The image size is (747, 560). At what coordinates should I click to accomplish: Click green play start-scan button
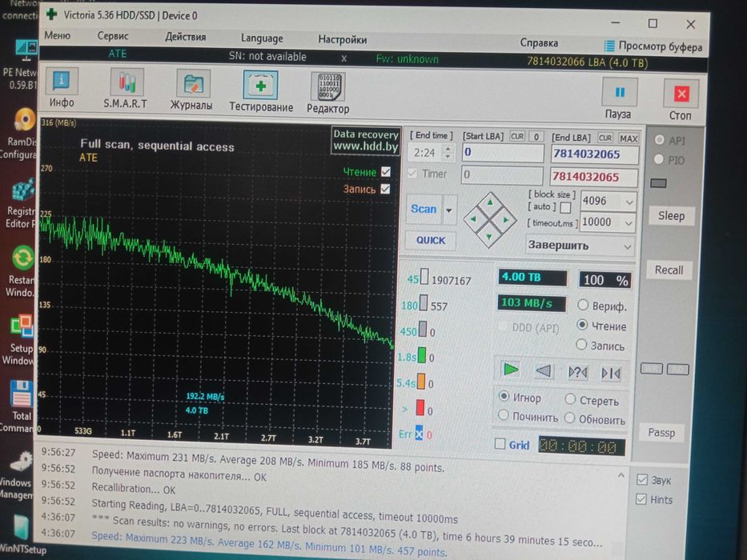tap(511, 370)
